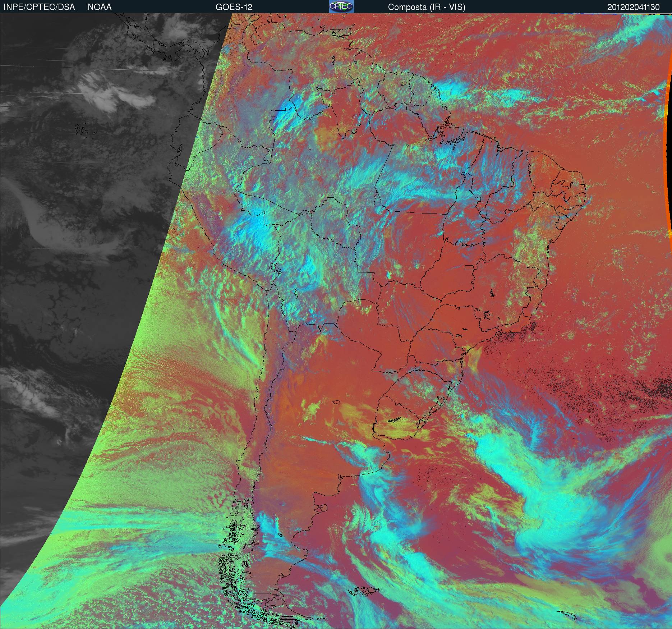Click the Composta (IR - VIS) title
The image size is (672, 629).
pyautogui.click(x=427, y=7)
